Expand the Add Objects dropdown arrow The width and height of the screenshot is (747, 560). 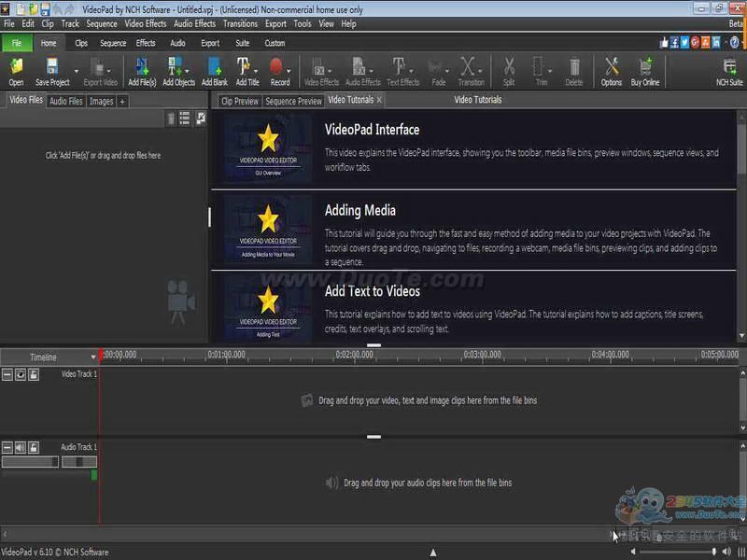pyautogui.click(x=187, y=71)
